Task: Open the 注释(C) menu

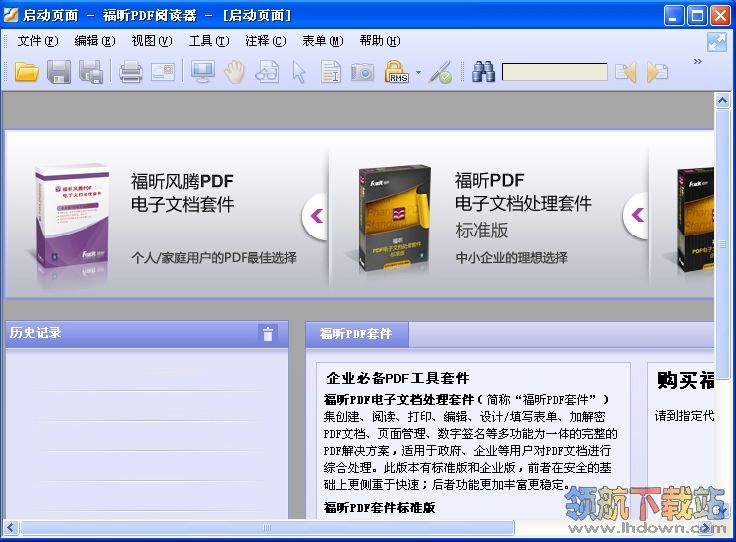Action: [x=266, y=41]
